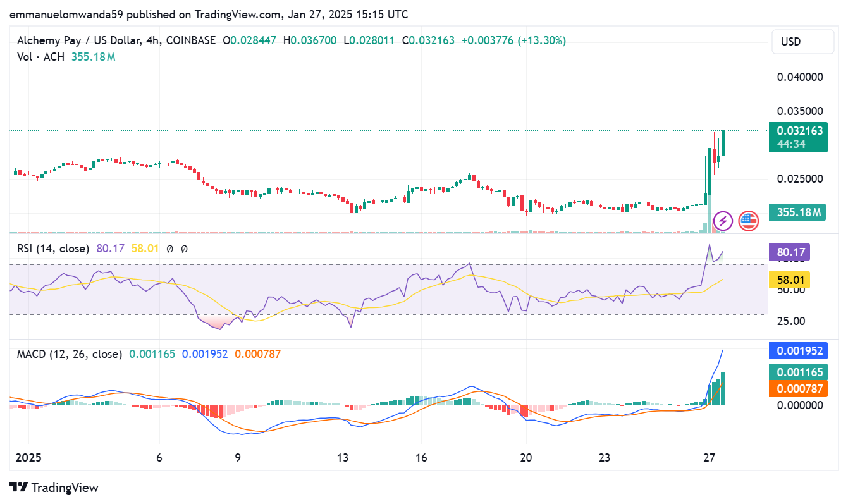
Task: Click the 2025 label on the time axis
Action: tap(29, 458)
